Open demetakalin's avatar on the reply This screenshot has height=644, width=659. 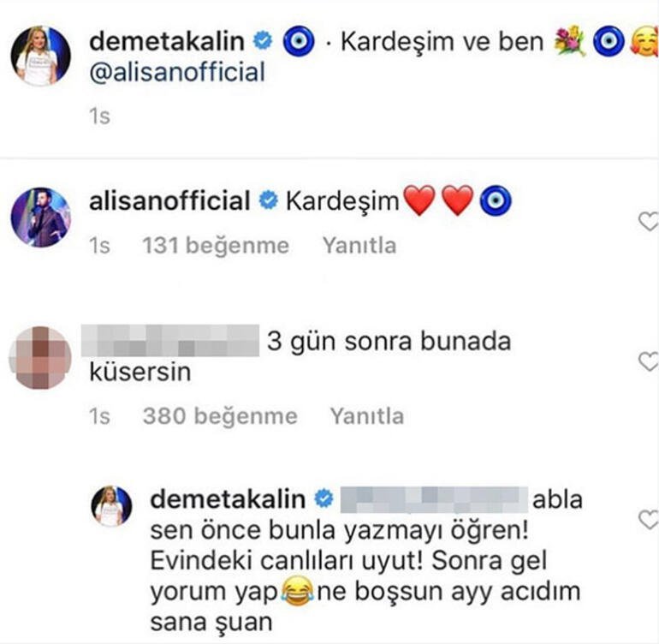tap(111, 506)
